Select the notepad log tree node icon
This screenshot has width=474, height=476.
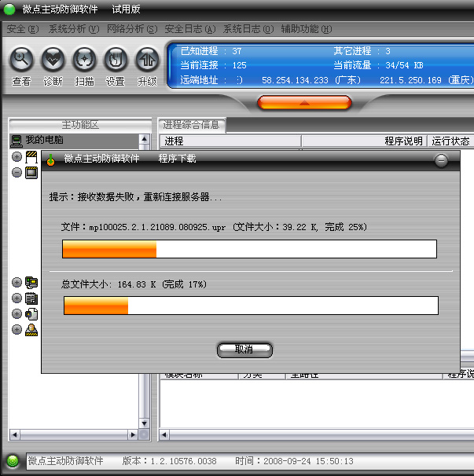click(31, 298)
